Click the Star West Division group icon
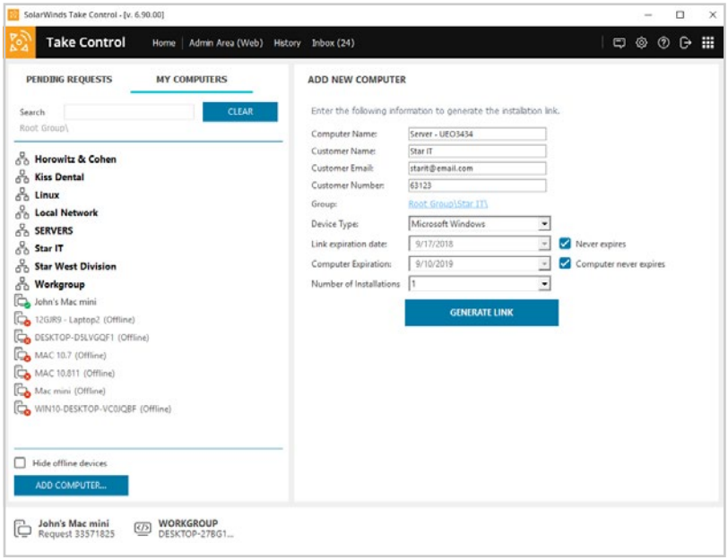728x560 pixels. coord(22,266)
